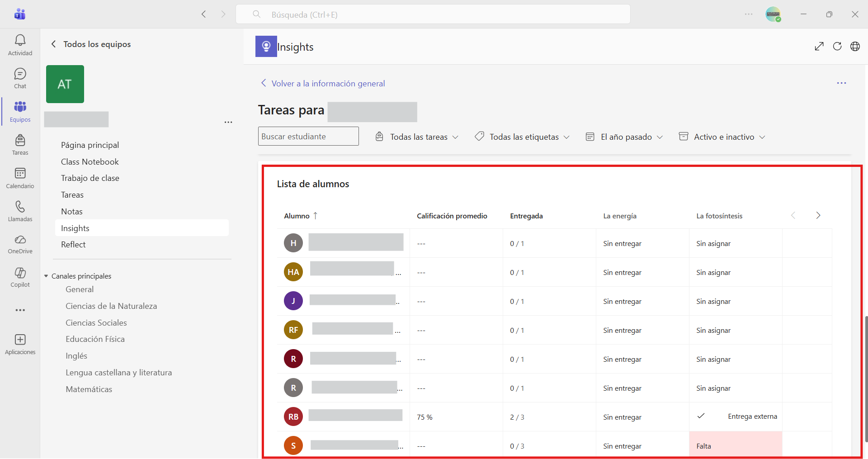Click the vertical page scrollbar

click(x=866, y=379)
